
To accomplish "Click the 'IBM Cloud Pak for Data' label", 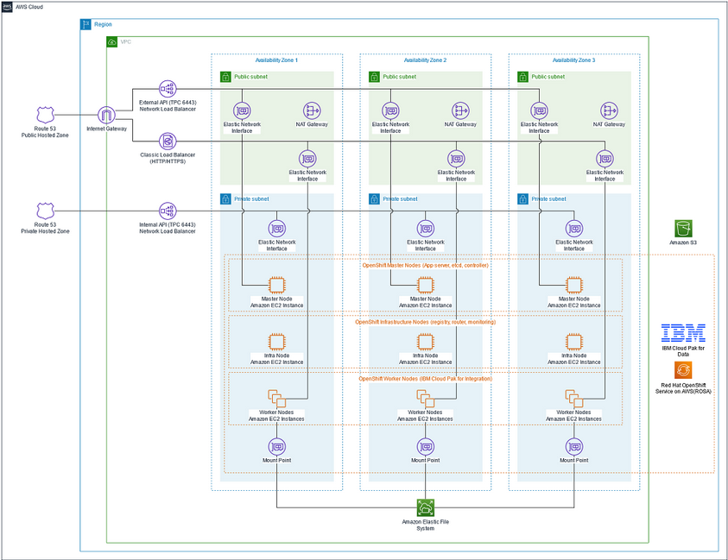I will point(683,351).
